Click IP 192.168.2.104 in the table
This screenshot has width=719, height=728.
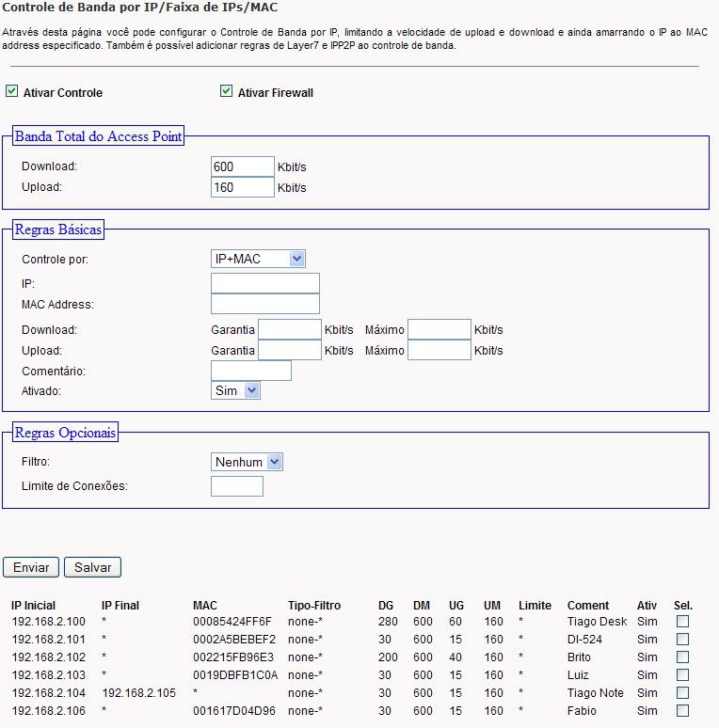49,692
